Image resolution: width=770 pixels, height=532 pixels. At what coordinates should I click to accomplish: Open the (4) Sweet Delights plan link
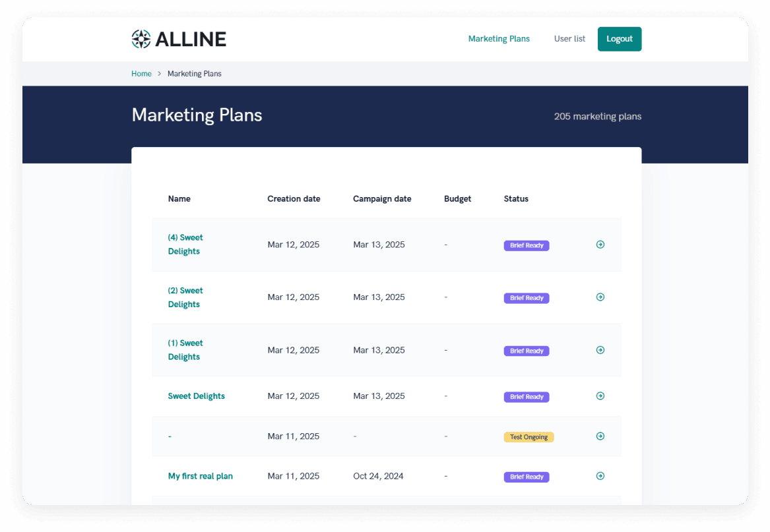pos(185,245)
